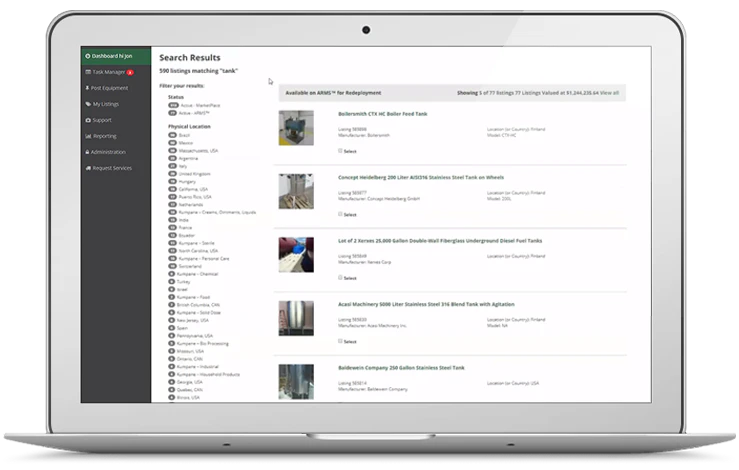The height and width of the screenshot is (470, 739).
Task: Click the Acasi blend tank thumbnail
Action: click(x=296, y=318)
